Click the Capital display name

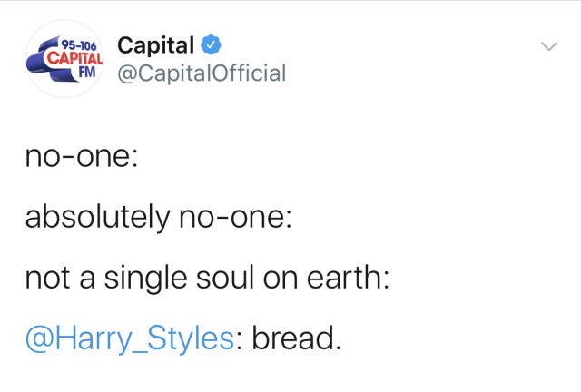click(x=155, y=45)
